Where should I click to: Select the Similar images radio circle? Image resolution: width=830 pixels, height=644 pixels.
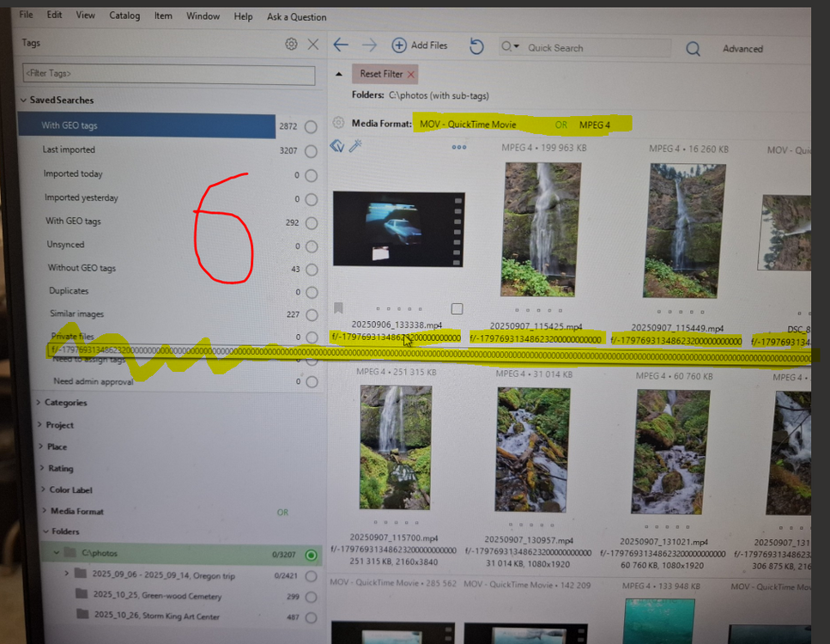312,315
